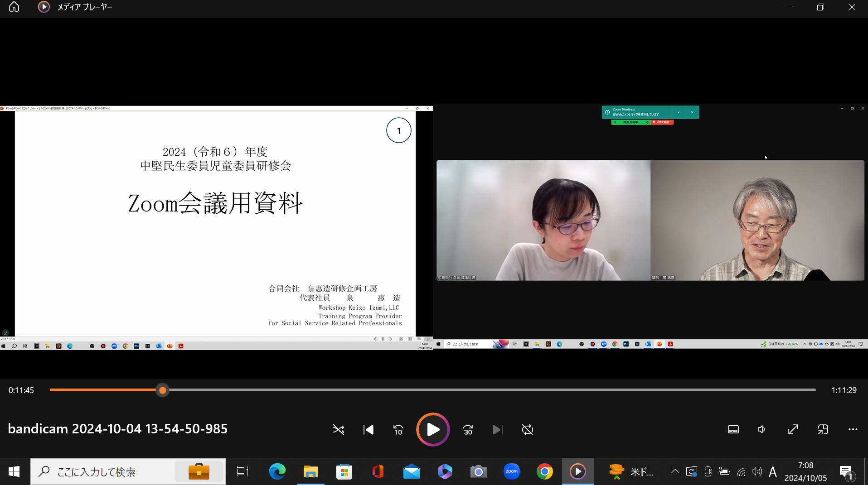Open Task View on the taskbar
868x485 pixels.
242,471
